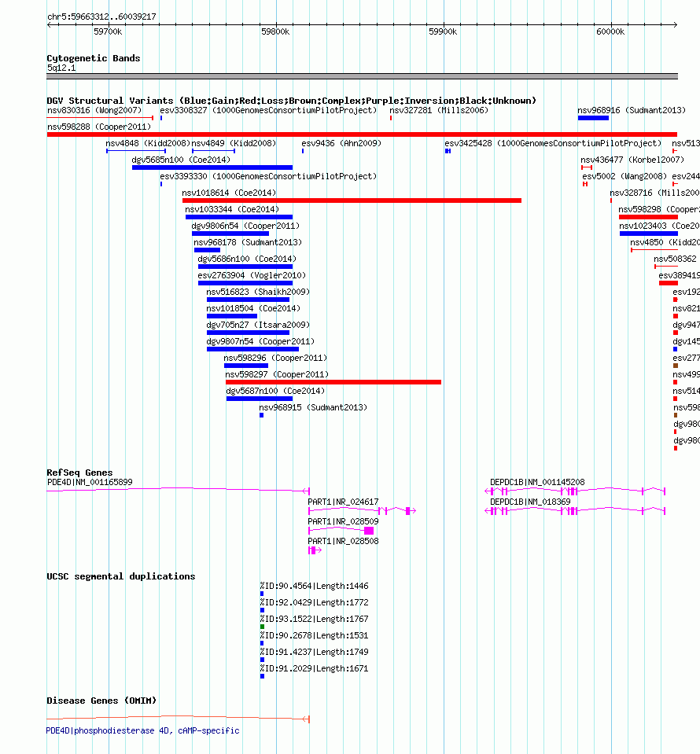Click the 5q12.1 cytogenetic band bar
Image resolution: width=700 pixels, height=754 pixels.
coord(362,76)
